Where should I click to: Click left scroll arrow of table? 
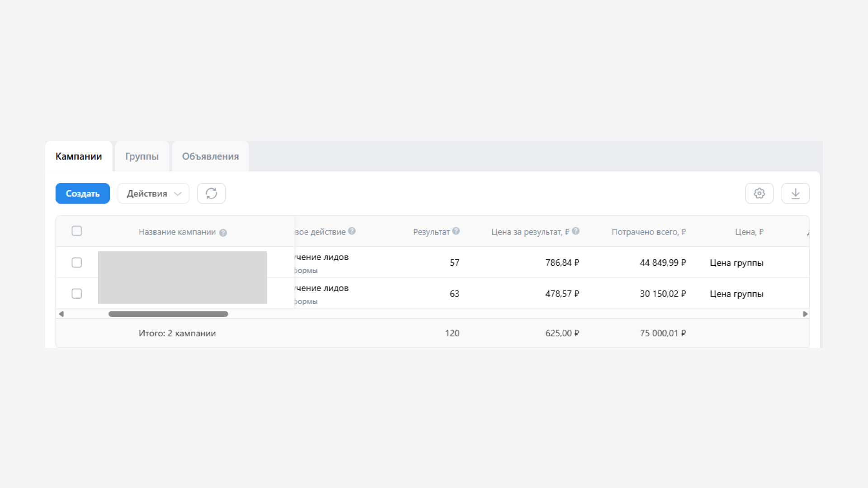(61, 314)
